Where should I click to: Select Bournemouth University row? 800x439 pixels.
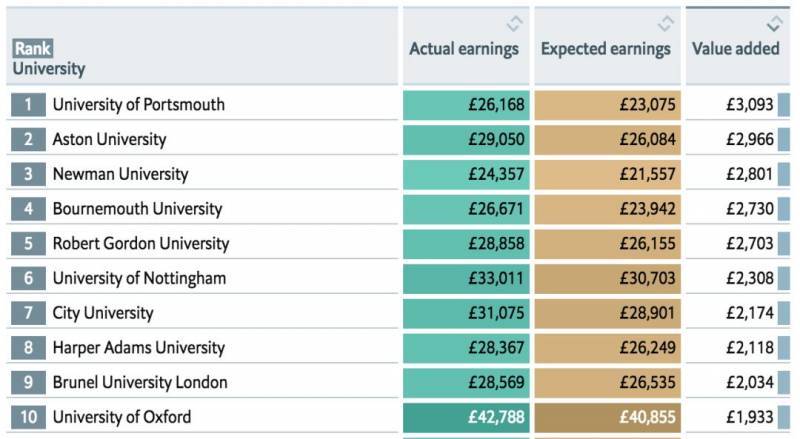click(x=137, y=209)
